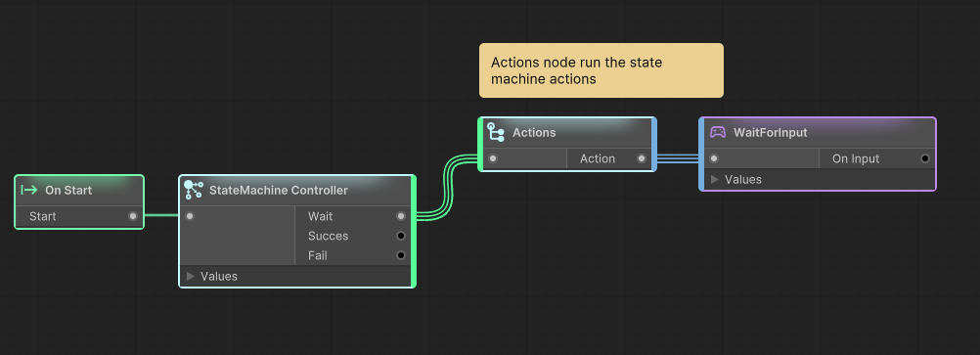Screen dimensions: 980x355
Task: Select the yellow sticky note comment
Action: 601,70
